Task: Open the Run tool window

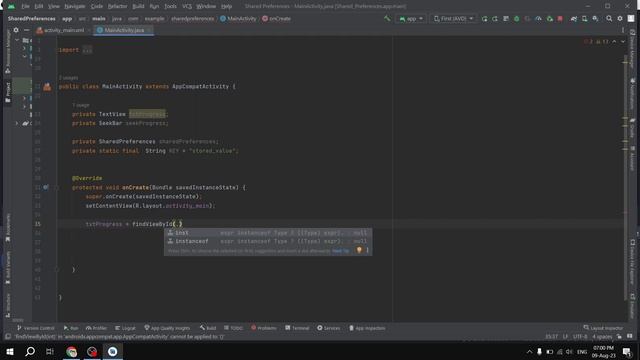Action: [x=71, y=328]
